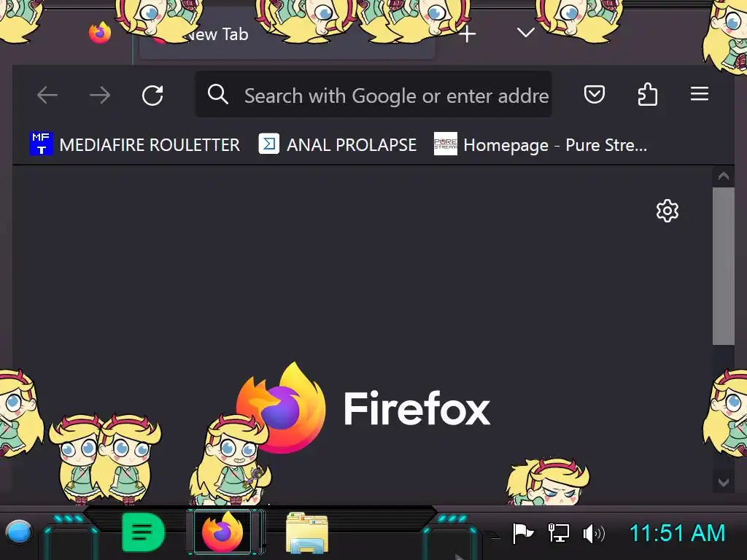The image size is (747, 560).
Task: Focus the Search with Google address field
Action: [373, 94]
